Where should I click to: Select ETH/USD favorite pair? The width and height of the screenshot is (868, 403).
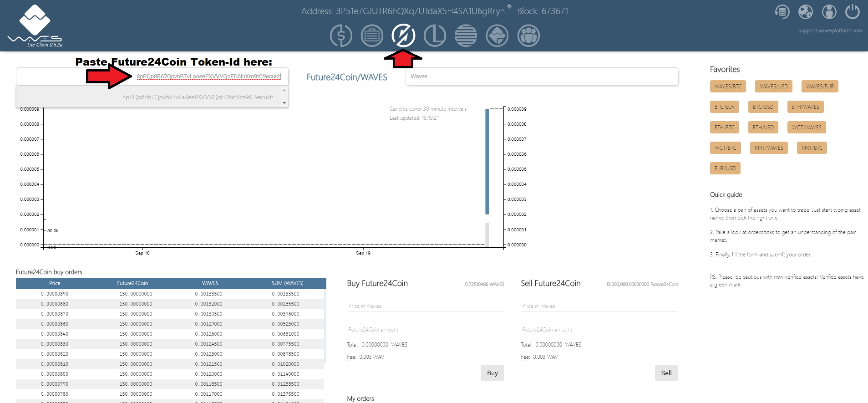[x=763, y=128]
